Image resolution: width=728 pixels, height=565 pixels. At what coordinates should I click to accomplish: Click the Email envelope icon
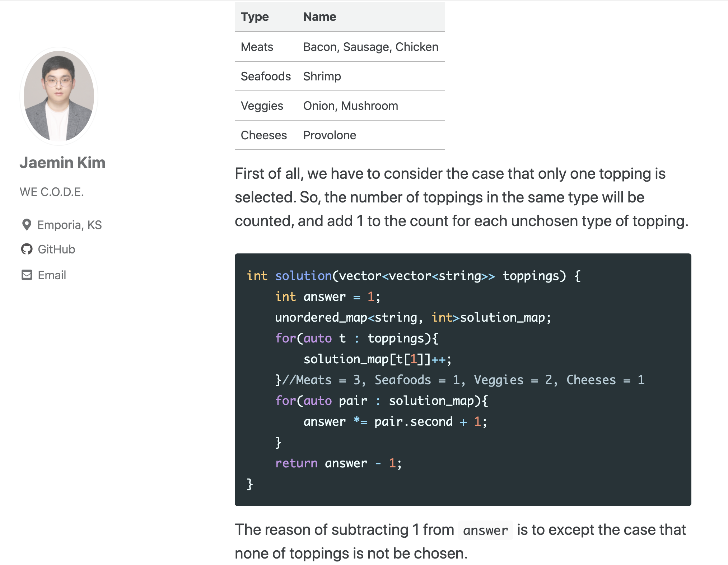(x=27, y=275)
